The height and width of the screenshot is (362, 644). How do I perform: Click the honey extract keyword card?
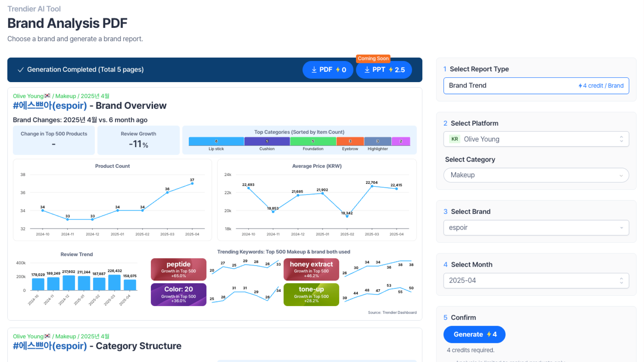point(311,269)
